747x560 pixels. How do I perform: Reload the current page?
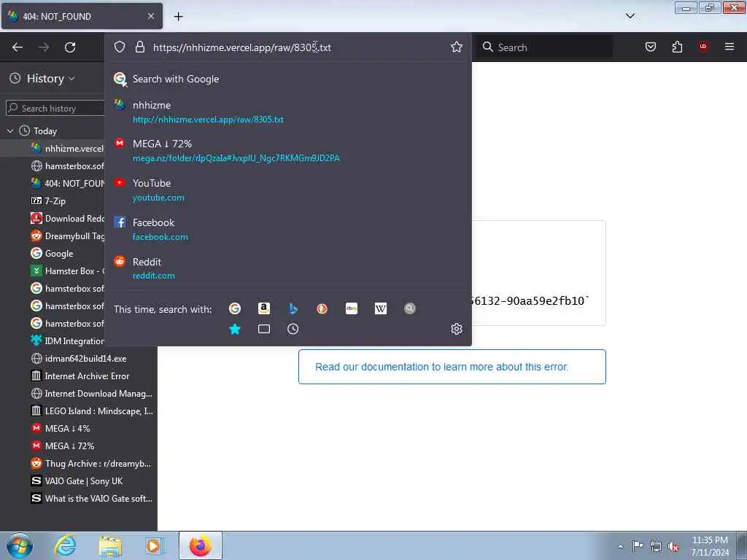(70, 47)
